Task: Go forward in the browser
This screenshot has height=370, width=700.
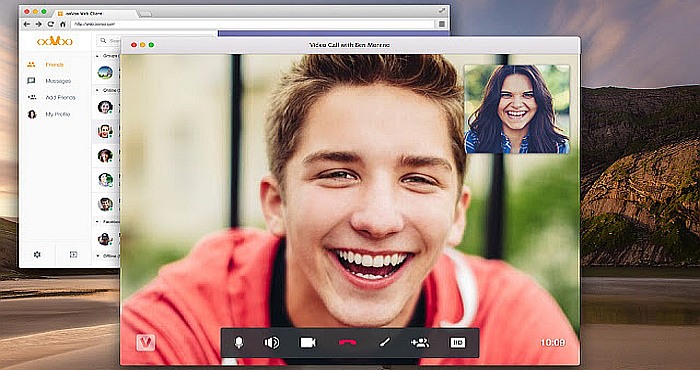Action: coord(39,24)
